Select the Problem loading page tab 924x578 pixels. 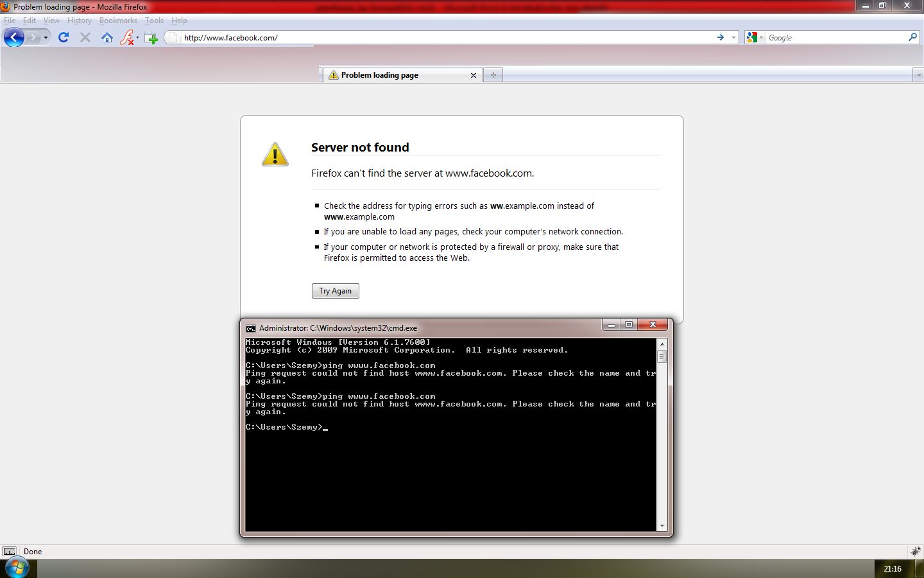[x=401, y=75]
